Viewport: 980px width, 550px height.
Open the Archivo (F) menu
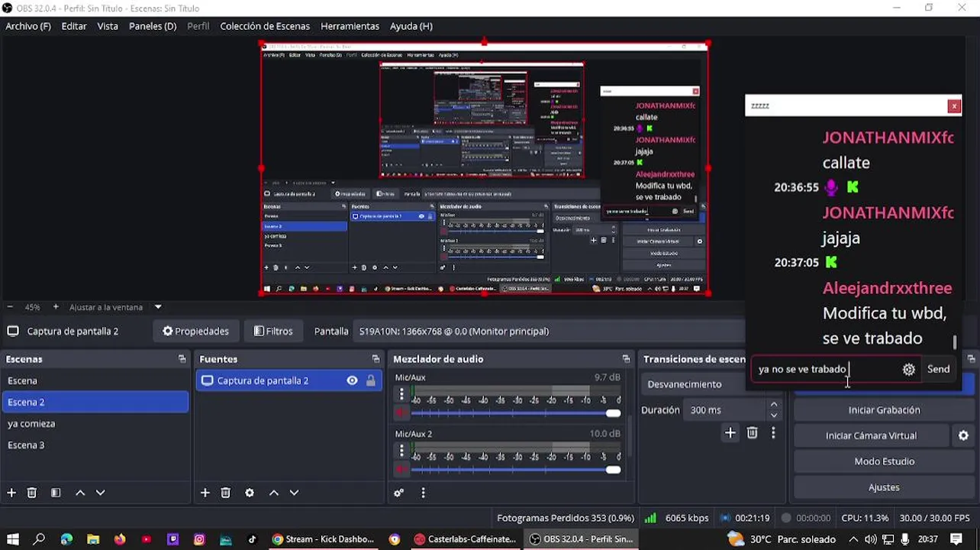tap(28, 26)
